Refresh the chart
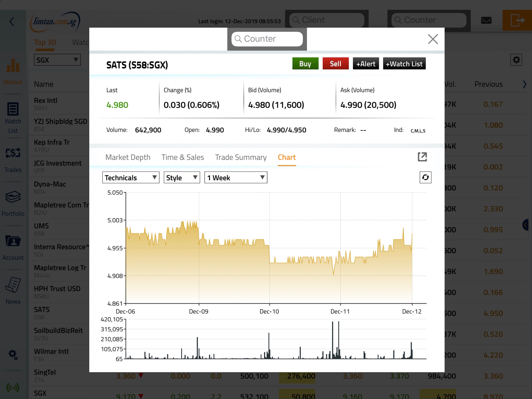Viewport: 532px width, 399px height. click(x=425, y=177)
